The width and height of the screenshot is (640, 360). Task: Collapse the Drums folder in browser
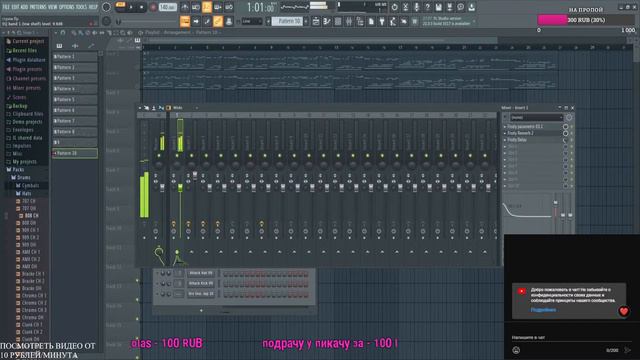pyautogui.click(x=20, y=177)
